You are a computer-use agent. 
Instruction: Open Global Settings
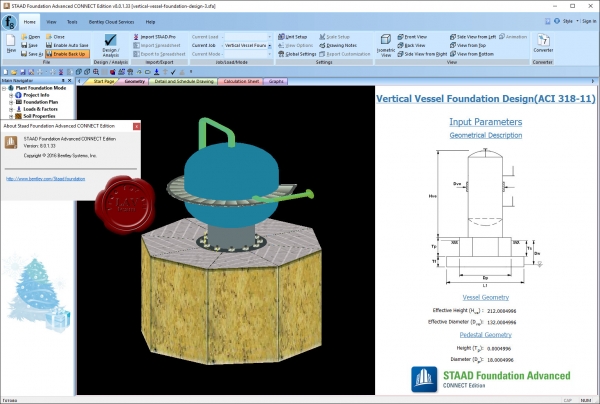click(x=297, y=54)
